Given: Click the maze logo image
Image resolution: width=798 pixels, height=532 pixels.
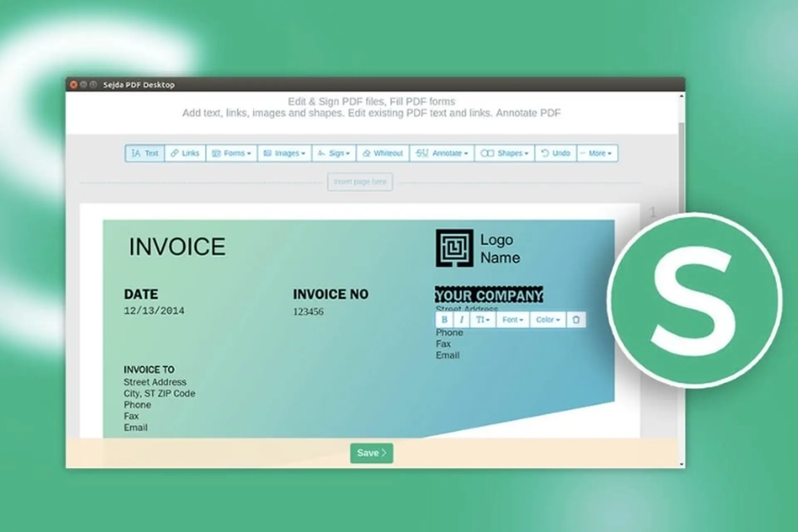Looking at the screenshot, I should click(x=454, y=248).
